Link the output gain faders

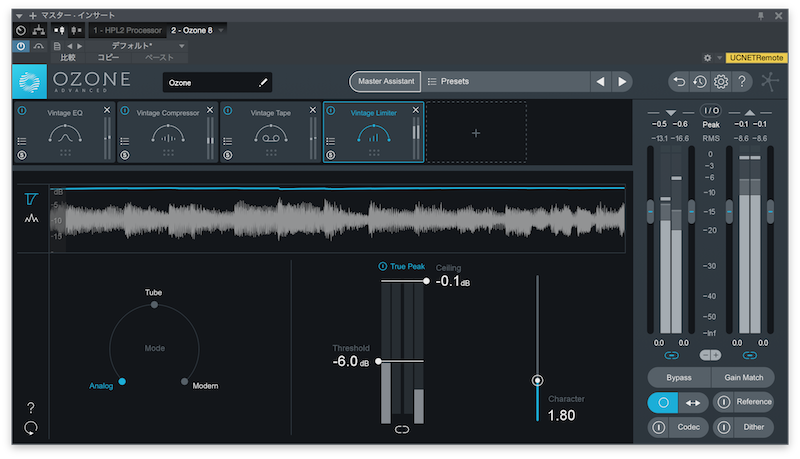[749, 355]
